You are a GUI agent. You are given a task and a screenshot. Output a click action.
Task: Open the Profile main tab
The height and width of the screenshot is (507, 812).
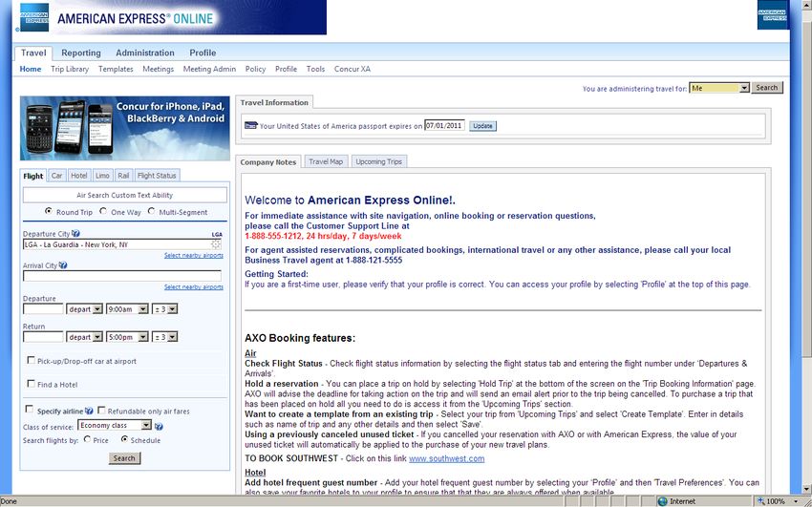[203, 53]
